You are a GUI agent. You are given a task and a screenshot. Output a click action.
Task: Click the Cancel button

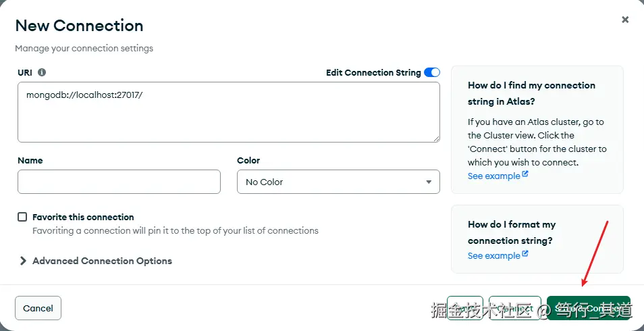point(38,308)
